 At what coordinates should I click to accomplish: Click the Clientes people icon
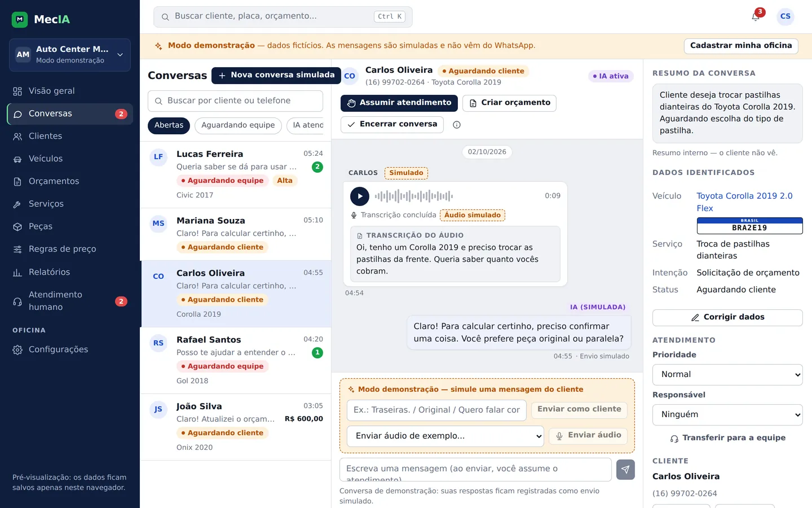point(17,136)
